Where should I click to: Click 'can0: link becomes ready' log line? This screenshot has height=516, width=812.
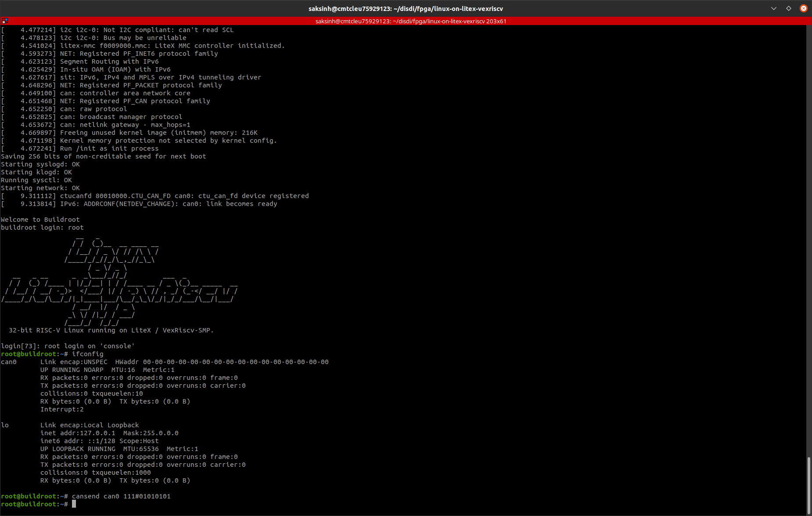pos(139,204)
